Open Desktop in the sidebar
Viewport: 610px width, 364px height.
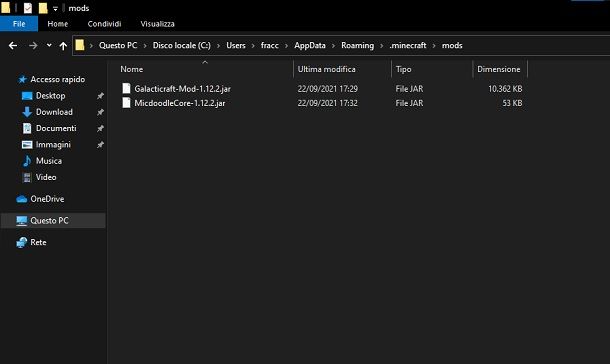(51, 96)
